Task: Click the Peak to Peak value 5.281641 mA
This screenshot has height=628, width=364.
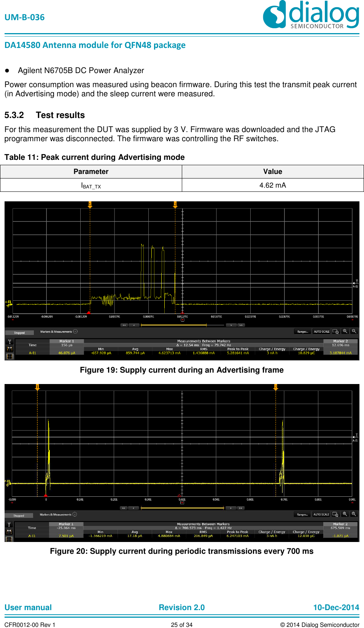Action: 238,353
